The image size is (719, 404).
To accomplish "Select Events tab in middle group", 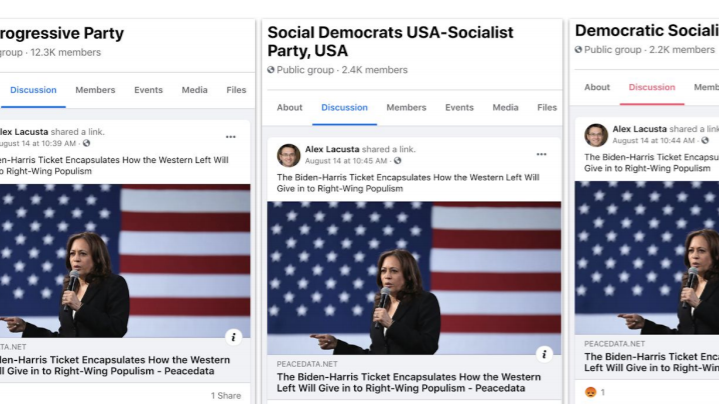I will pos(459,108).
